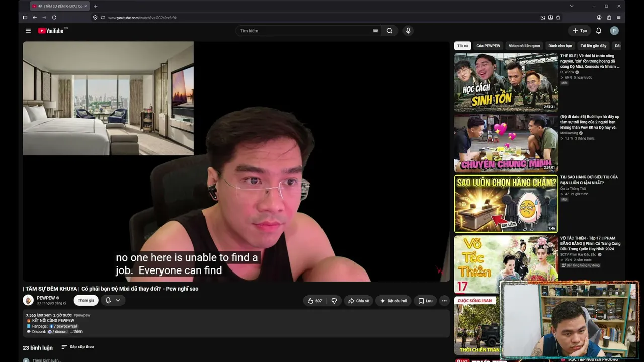Open the Discord link in description

pos(57,332)
